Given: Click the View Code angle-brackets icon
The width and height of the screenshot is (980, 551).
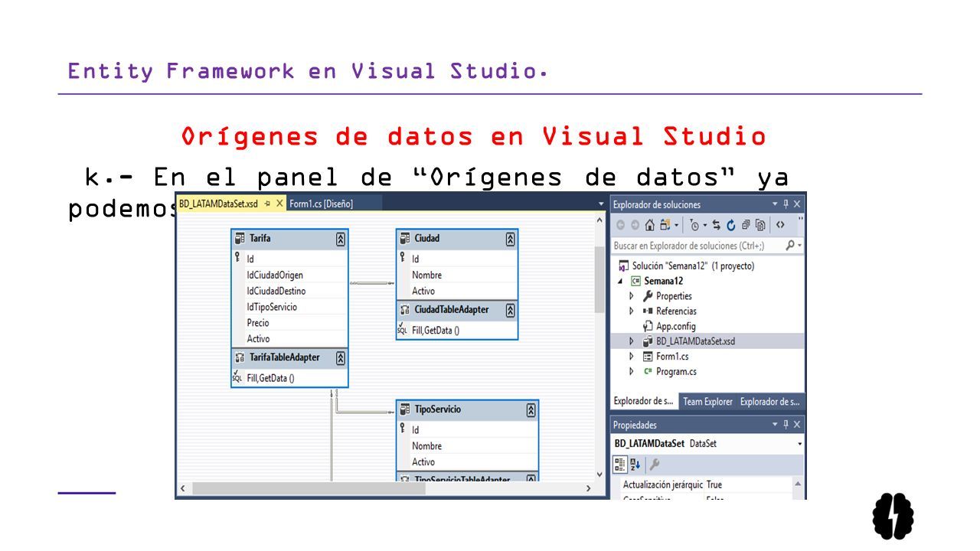Looking at the screenshot, I should 780,225.
